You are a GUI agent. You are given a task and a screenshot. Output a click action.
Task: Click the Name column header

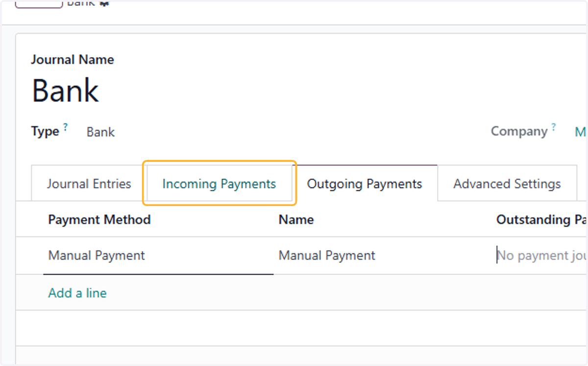[x=296, y=219]
